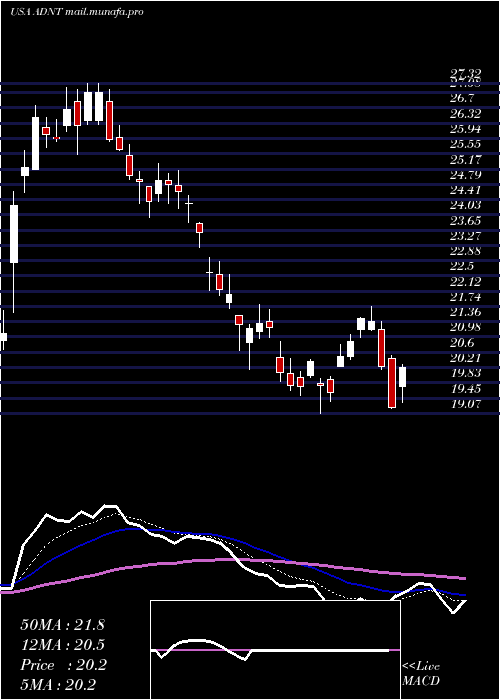Viewport: 500px width, 700px height.
Task: Click the 20.98 price axis label
Action: tap(465, 327)
